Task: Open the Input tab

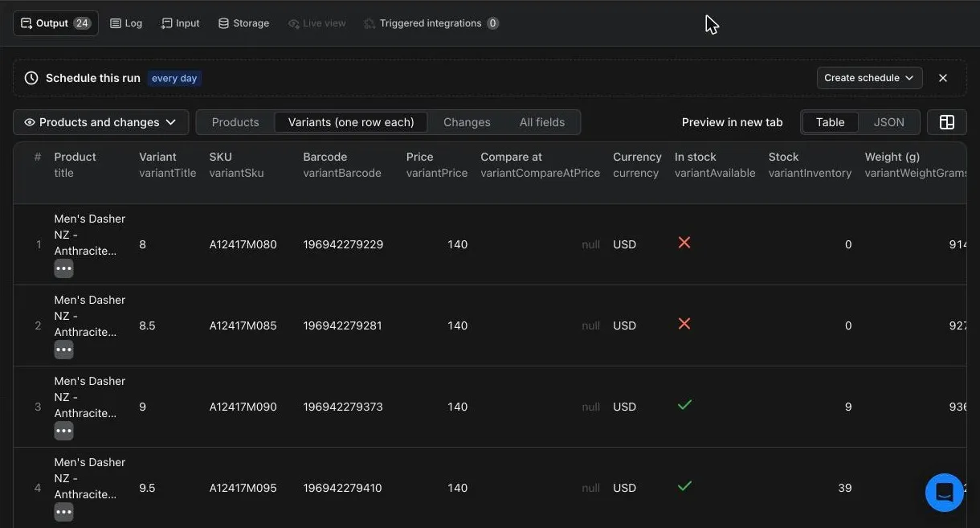Action: [x=181, y=23]
